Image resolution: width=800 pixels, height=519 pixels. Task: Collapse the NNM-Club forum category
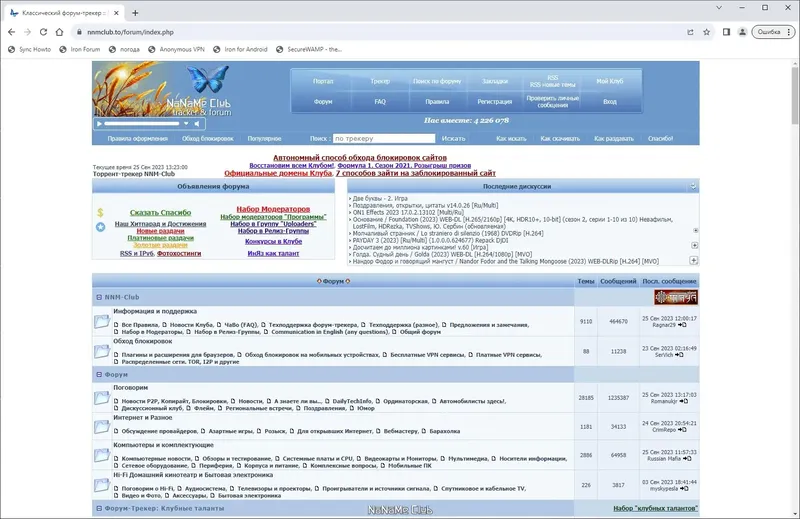[99, 297]
